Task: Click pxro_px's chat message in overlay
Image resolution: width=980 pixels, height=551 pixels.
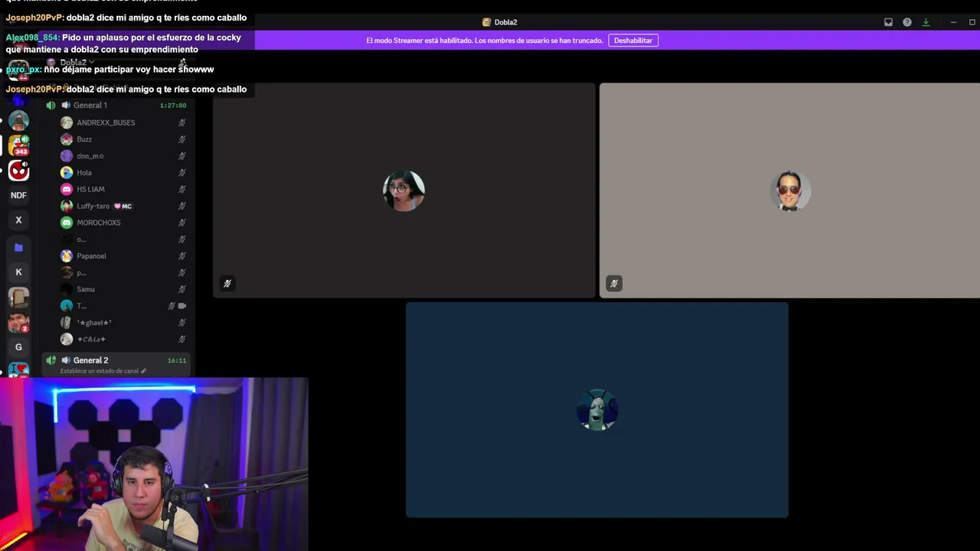Action: point(109,70)
